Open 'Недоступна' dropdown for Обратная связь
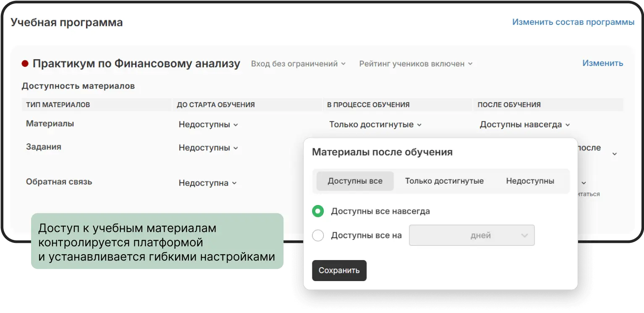Image resolution: width=644 pixels, height=313 pixels. pyautogui.click(x=207, y=182)
